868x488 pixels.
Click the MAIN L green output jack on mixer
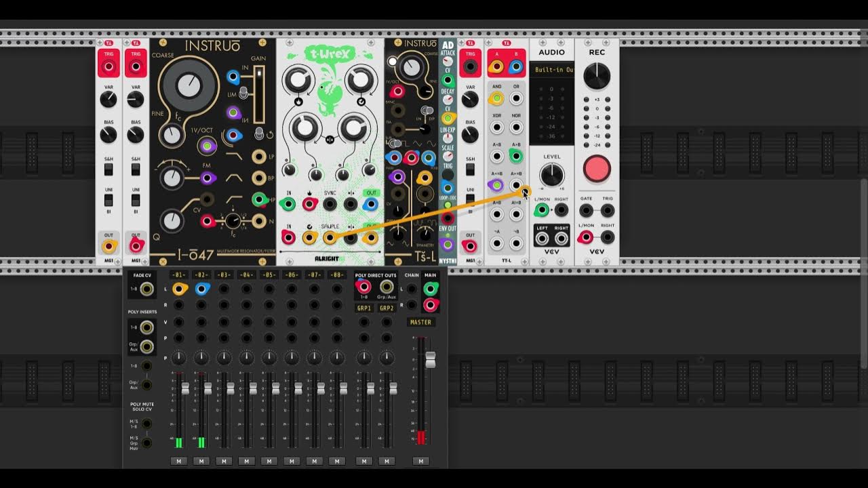click(x=430, y=289)
